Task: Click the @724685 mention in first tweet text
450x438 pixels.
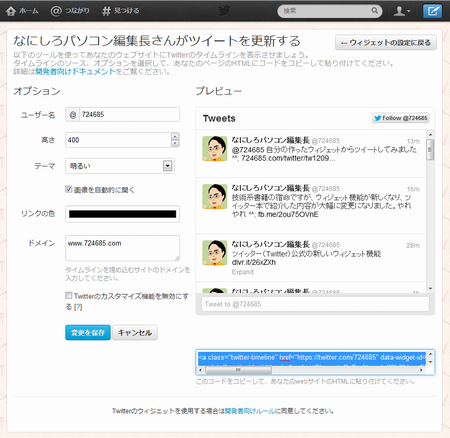Action: [x=248, y=150]
